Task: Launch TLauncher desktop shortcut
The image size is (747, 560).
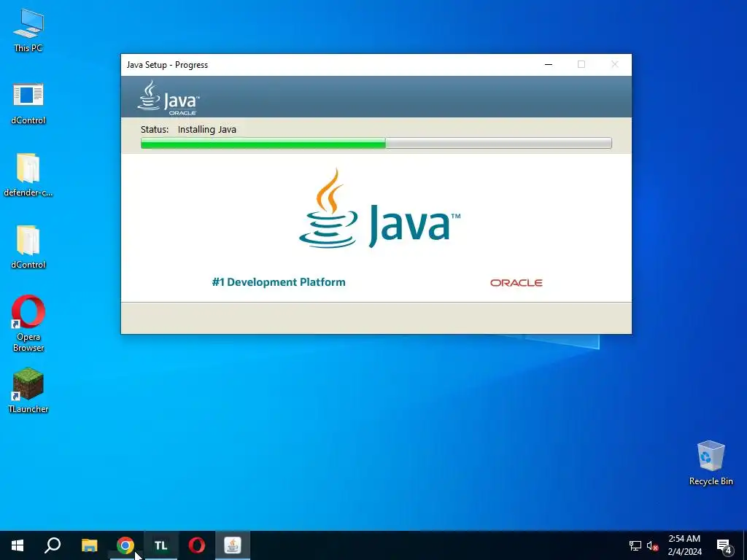Action: pos(28,390)
